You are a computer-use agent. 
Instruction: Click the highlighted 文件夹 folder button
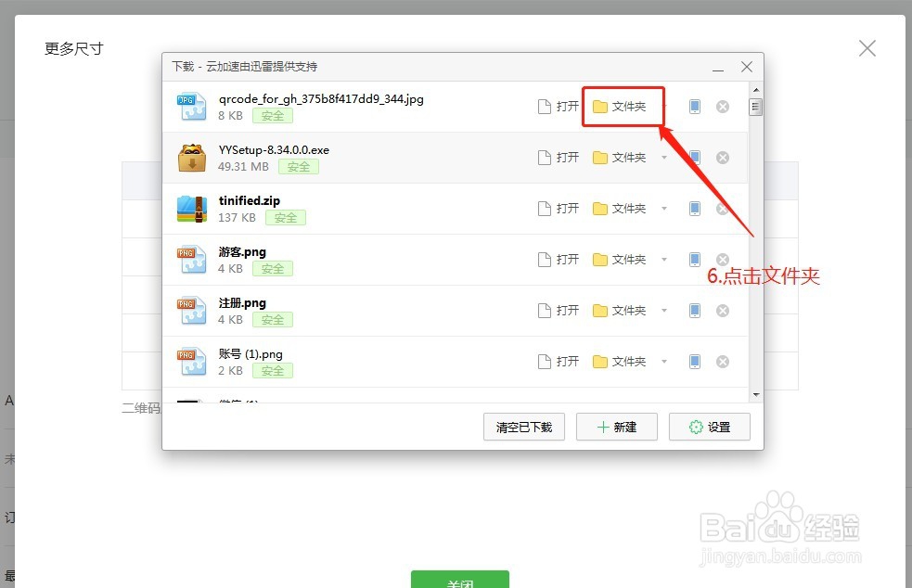623,106
